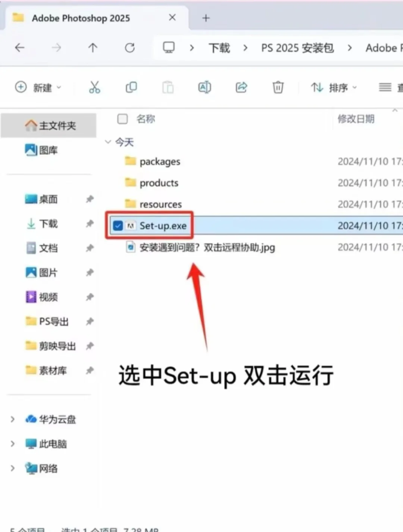This screenshot has width=403, height=532.
Task: Navigate up one folder level
Action: point(93,48)
